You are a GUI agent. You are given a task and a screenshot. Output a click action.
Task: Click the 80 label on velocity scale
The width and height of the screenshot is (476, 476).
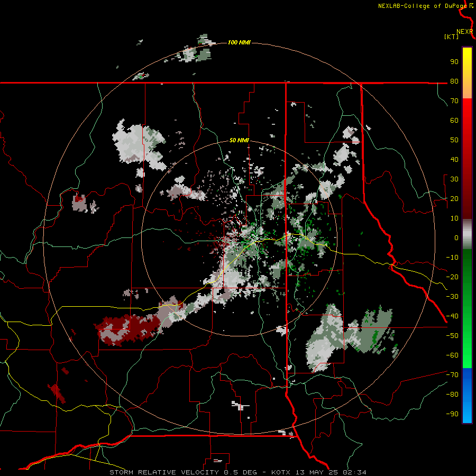(x=454, y=81)
